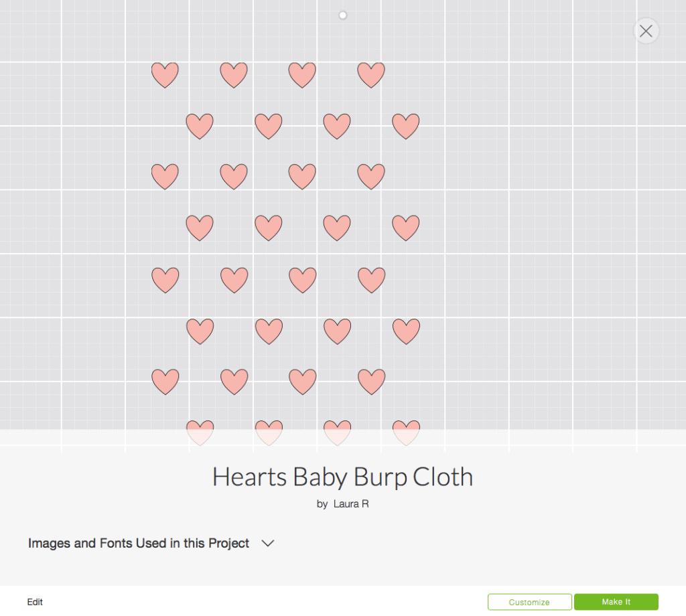Close the project preview with the X
Screen dimensions: 686x616
point(645,31)
